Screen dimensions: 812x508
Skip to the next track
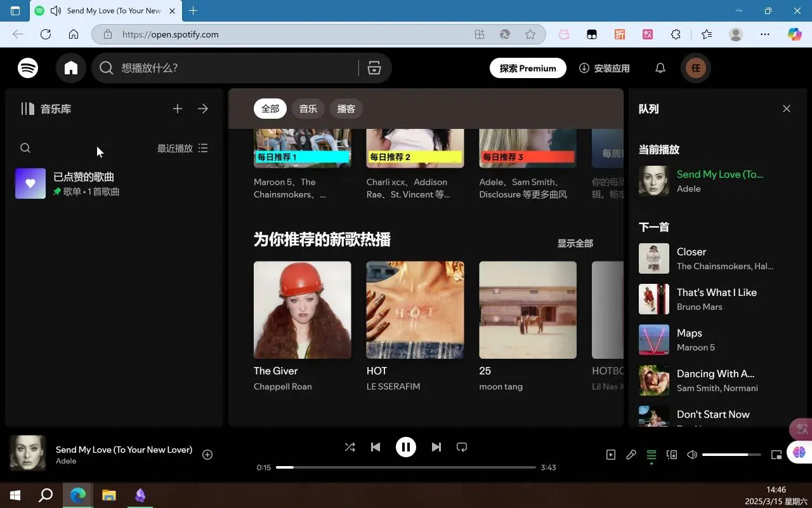coord(436,447)
